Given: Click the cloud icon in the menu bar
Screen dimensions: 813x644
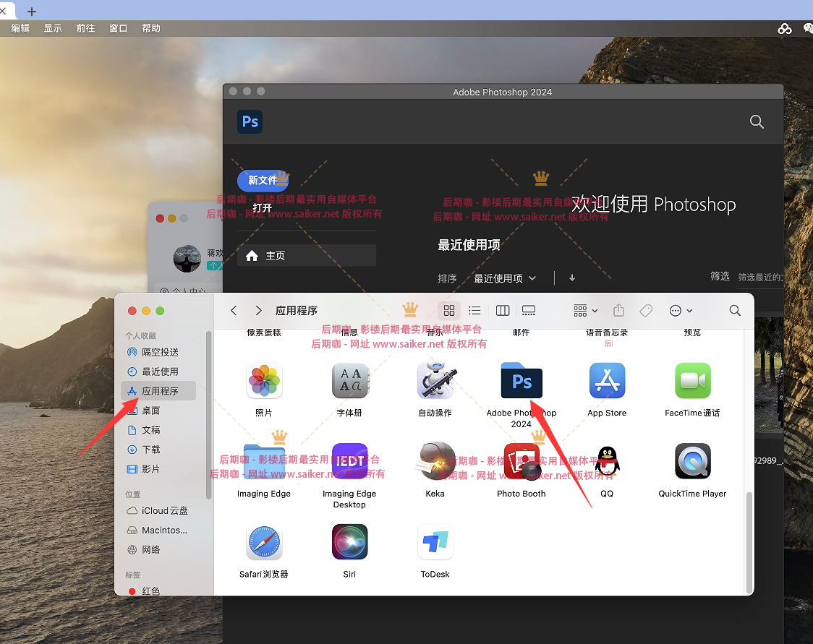Looking at the screenshot, I should (785, 28).
